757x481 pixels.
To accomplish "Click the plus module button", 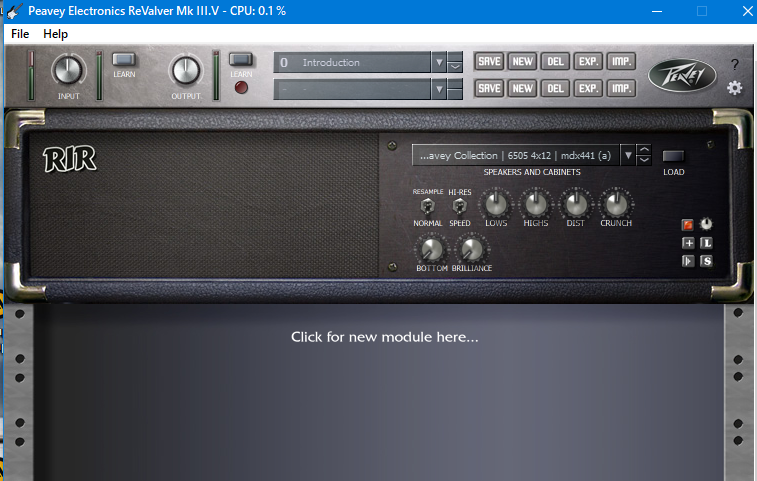I will 688,243.
